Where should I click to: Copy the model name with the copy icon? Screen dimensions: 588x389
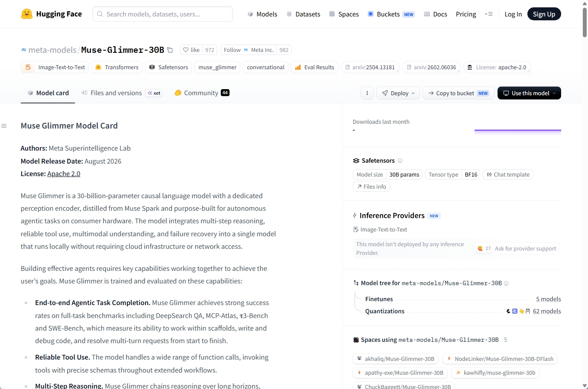[170, 50]
